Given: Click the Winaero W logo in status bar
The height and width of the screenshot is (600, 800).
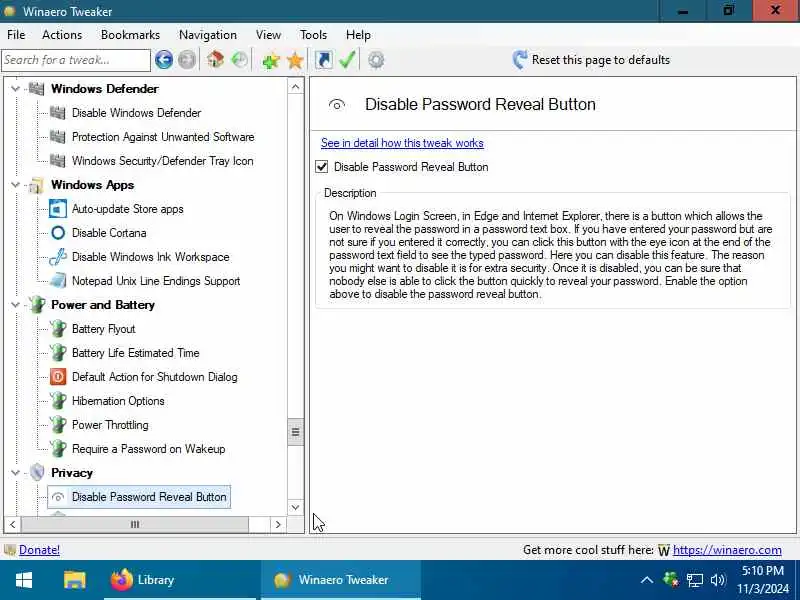Looking at the screenshot, I should tap(663, 551).
